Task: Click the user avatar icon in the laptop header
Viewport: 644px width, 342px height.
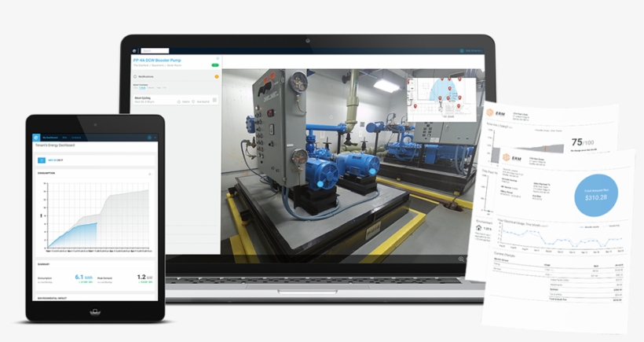Action: pos(462,51)
